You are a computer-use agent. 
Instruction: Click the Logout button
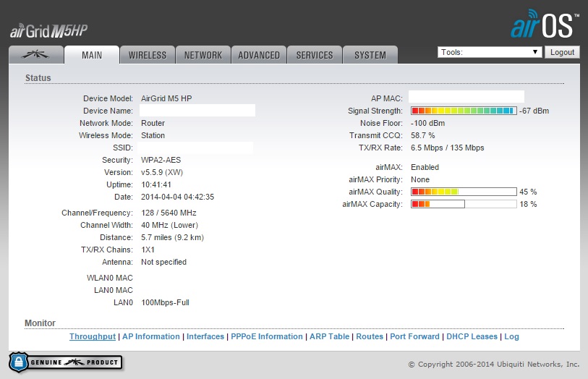[x=562, y=52]
